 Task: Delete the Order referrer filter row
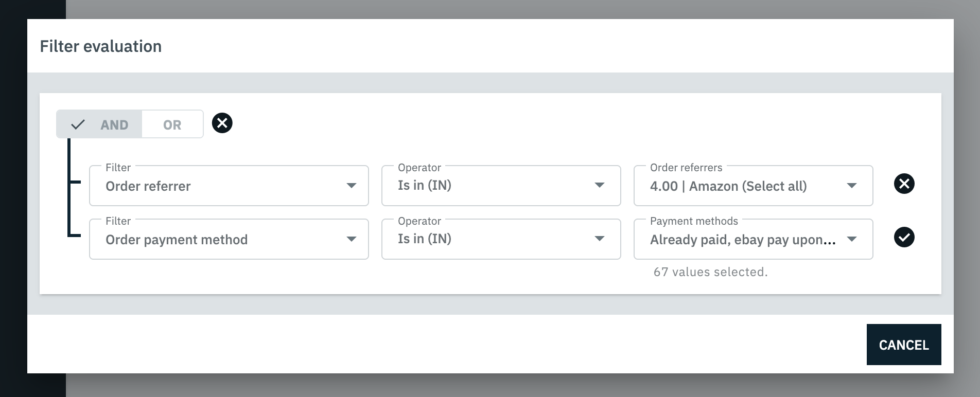point(904,184)
